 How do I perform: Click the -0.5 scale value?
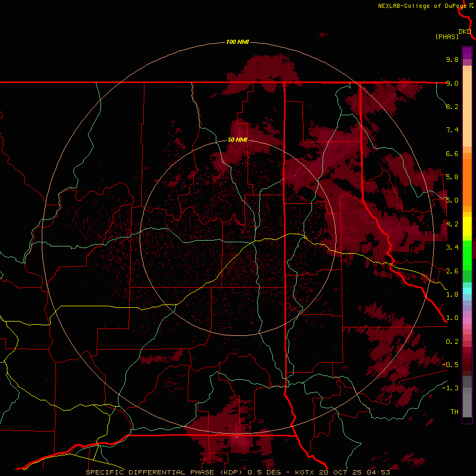pyautogui.click(x=450, y=364)
